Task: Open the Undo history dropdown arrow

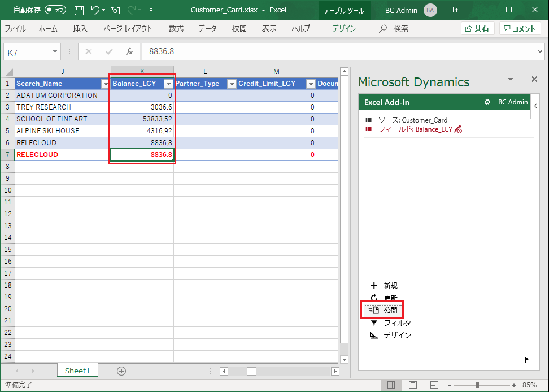Action: 103,10
